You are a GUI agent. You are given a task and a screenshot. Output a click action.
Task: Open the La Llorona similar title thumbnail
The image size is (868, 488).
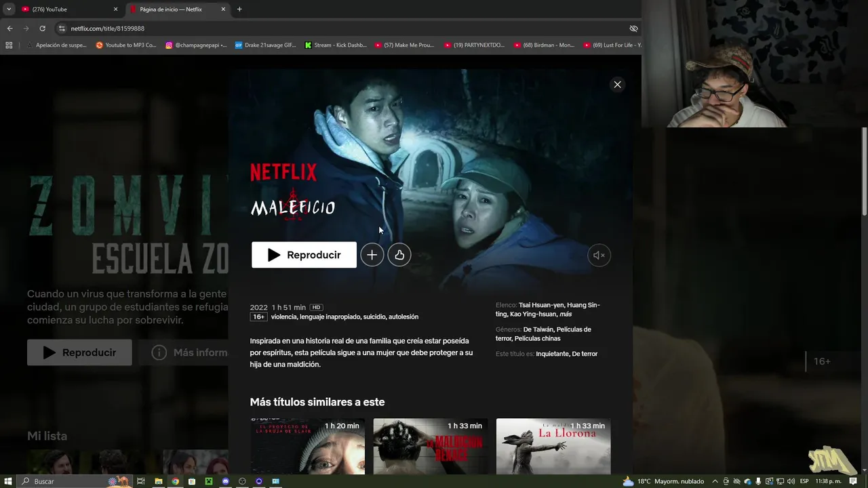click(553, 447)
